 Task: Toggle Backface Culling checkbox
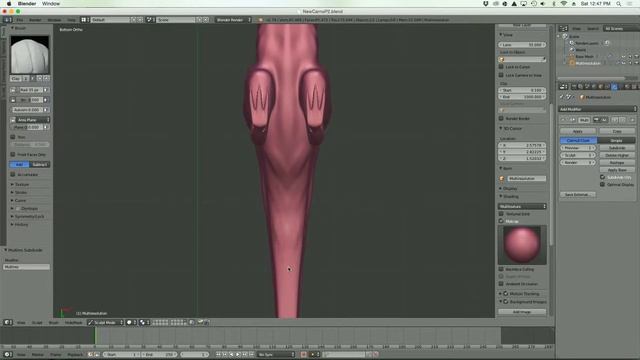[501, 269]
